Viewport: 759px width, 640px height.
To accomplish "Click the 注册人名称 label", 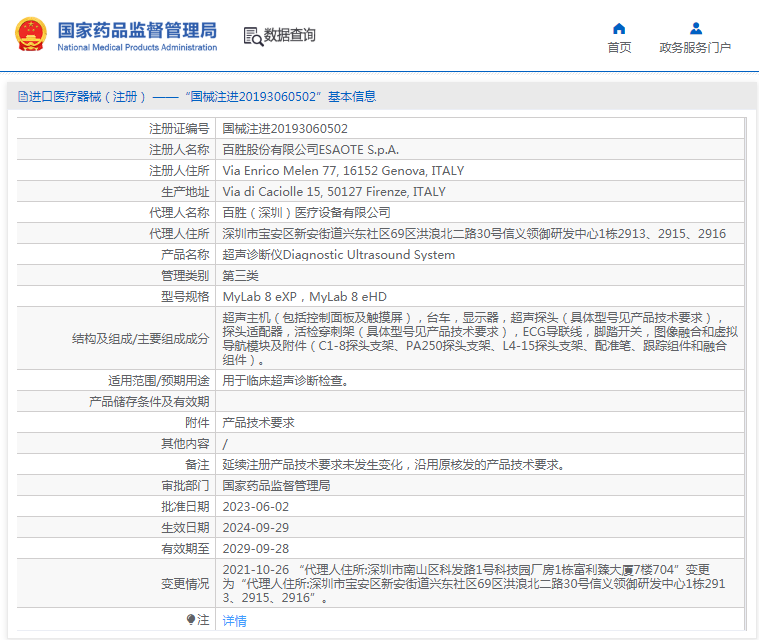I will [x=179, y=150].
